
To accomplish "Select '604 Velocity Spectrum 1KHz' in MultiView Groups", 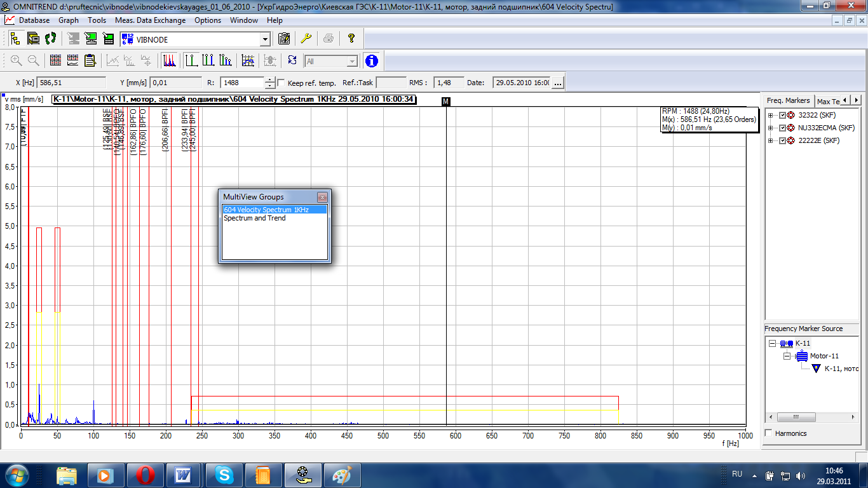I will pos(275,209).
